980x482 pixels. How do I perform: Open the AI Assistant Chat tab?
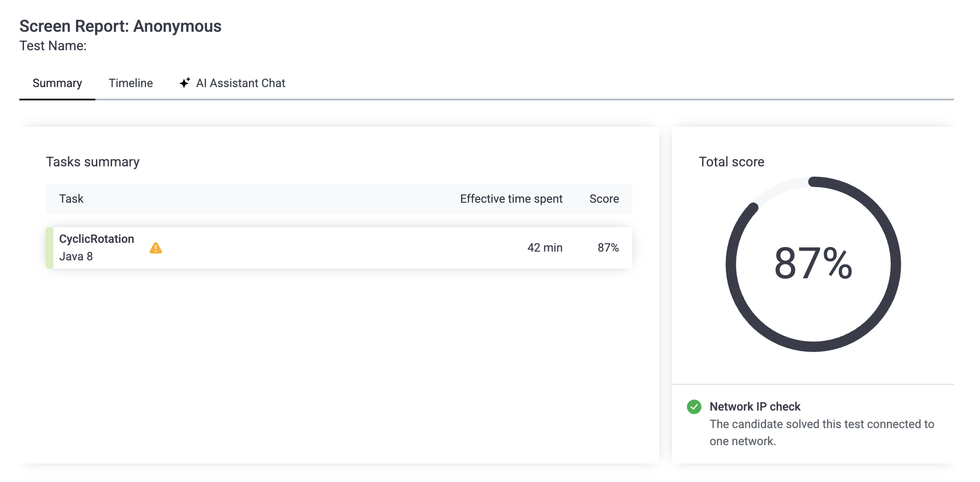pyautogui.click(x=240, y=83)
